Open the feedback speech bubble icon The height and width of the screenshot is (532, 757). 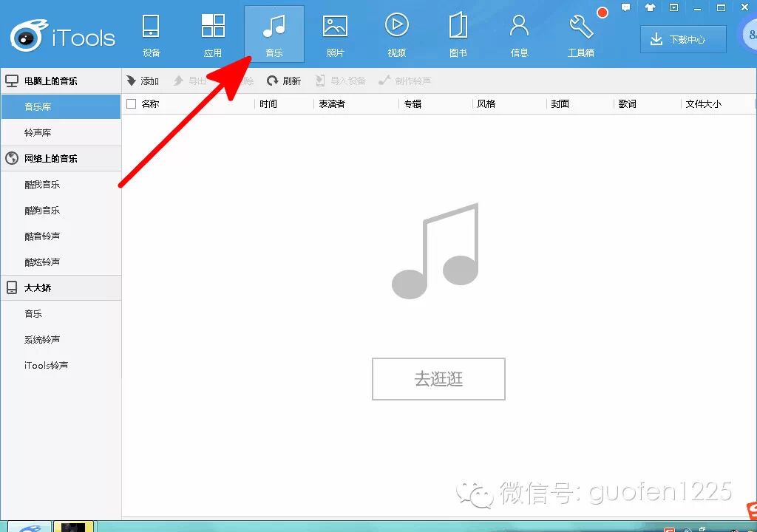625,7
